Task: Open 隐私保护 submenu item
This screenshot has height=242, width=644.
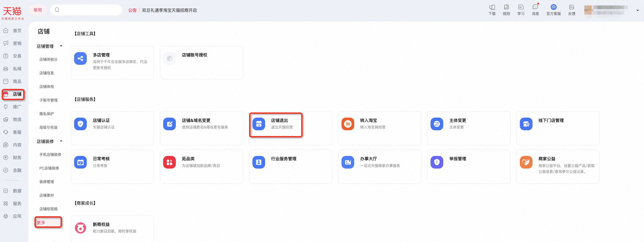Action: click(46, 114)
